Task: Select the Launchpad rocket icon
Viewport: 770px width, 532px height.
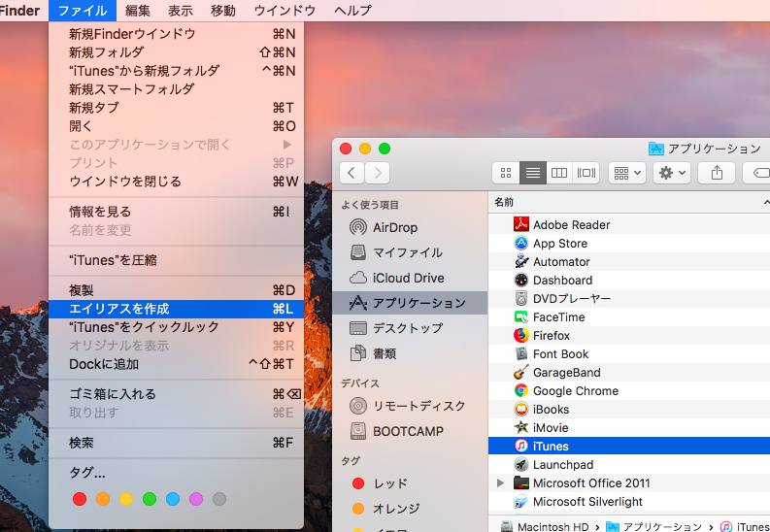Action: click(521, 464)
